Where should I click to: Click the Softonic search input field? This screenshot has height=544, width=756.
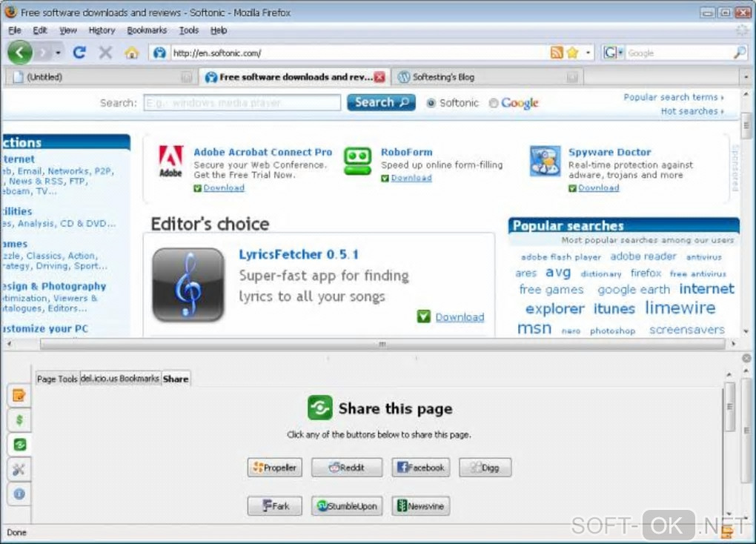[242, 103]
